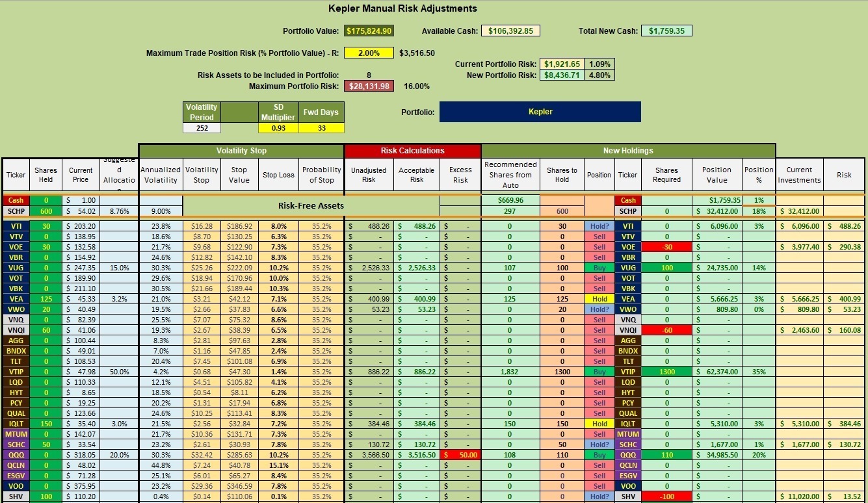
Task: Click the red -30 shares required for VOE
Action: pos(666,247)
